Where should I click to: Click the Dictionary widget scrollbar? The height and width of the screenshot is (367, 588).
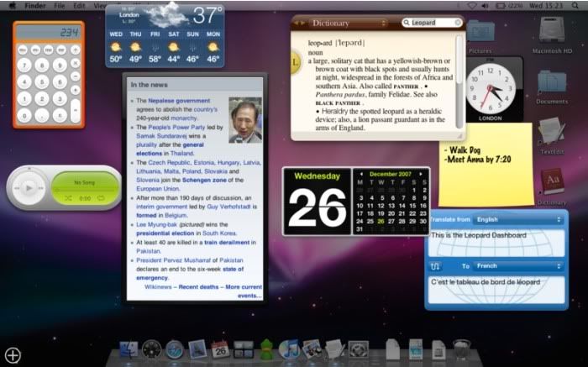pyautogui.click(x=459, y=81)
